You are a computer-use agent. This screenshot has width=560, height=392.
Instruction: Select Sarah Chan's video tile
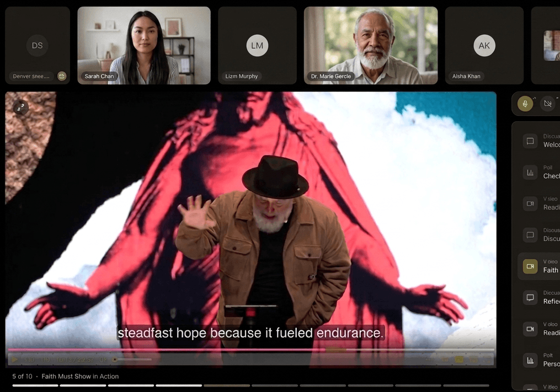click(144, 45)
